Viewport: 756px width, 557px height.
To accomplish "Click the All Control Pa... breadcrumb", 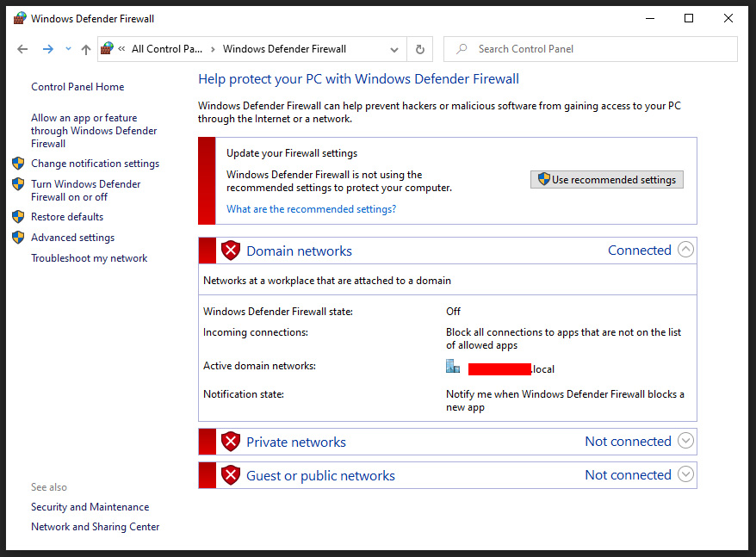I will coord(167,49).
